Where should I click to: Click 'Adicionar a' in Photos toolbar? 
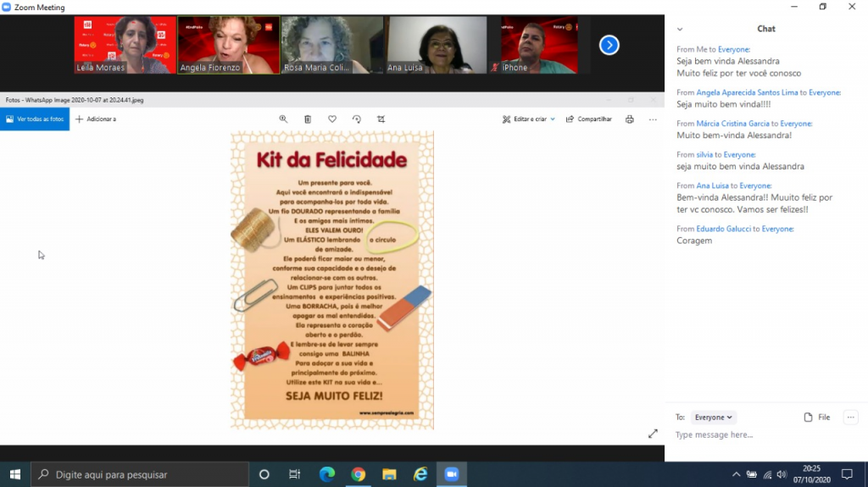(x=96, y=119)
